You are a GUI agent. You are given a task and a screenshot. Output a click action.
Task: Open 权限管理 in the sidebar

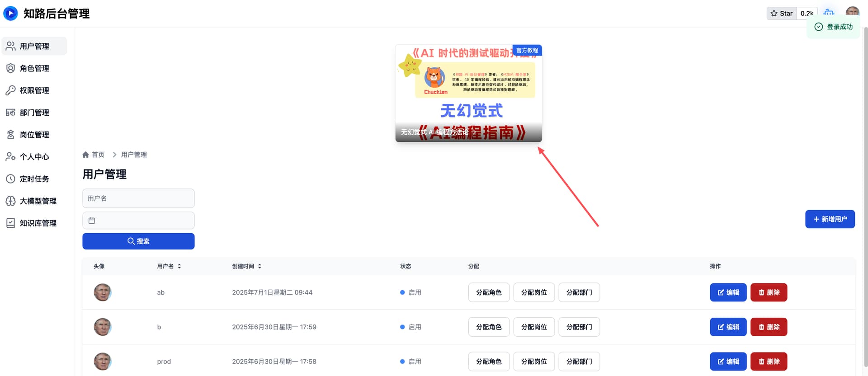click(34, 90)
